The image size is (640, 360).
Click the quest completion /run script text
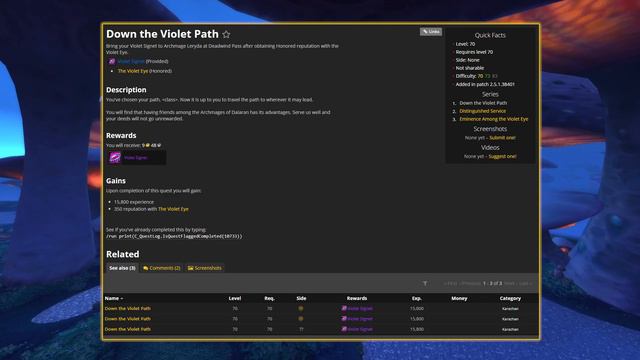[174, 236]
